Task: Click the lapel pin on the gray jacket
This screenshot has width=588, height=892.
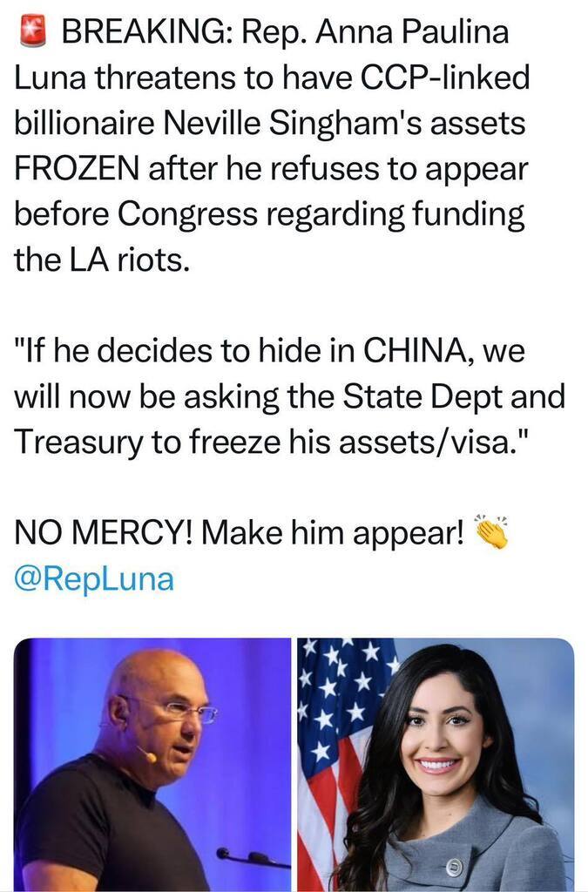Action: [455, 868]
